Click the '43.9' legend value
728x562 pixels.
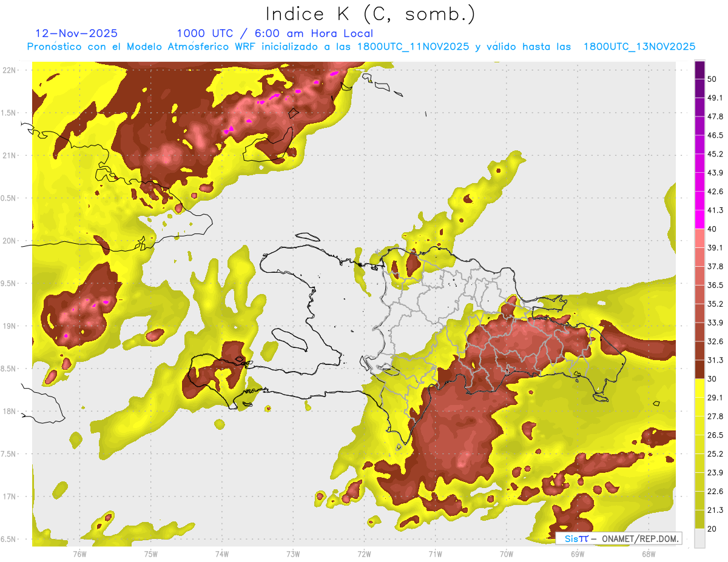(715, 173)
